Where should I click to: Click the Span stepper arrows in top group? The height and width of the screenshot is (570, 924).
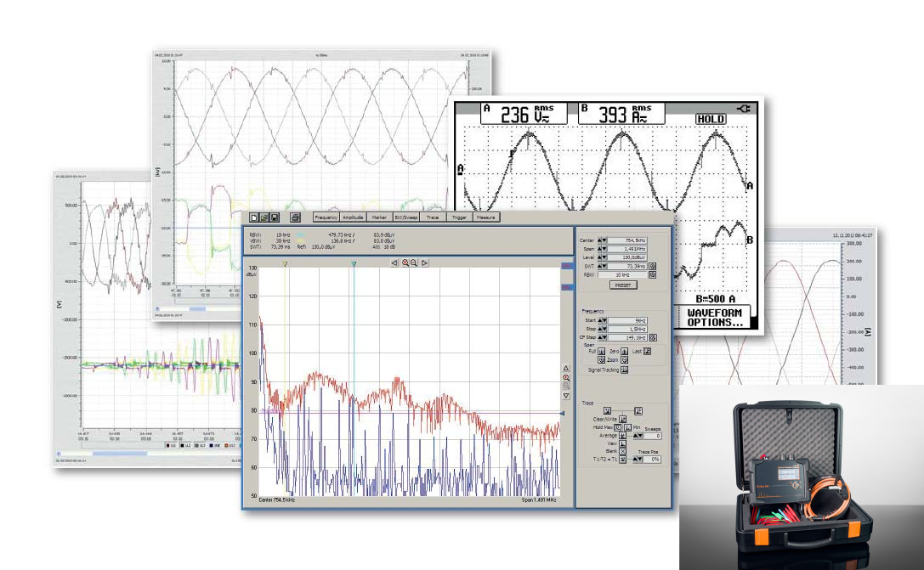point(602,249)
